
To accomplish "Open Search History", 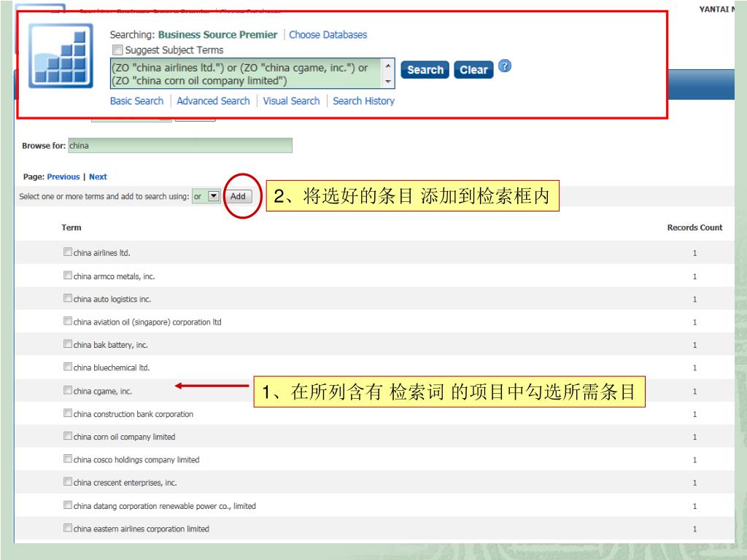I will pos(363,101).
